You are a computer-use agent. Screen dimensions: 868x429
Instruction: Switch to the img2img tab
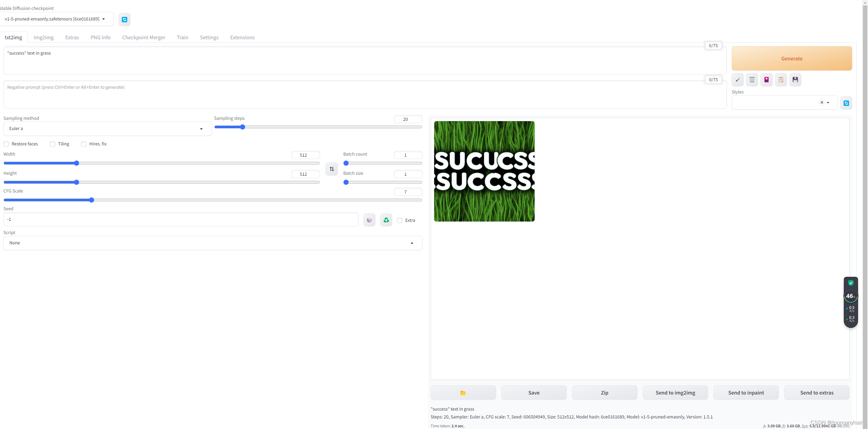pyautogui.click(x=44, y=37)
